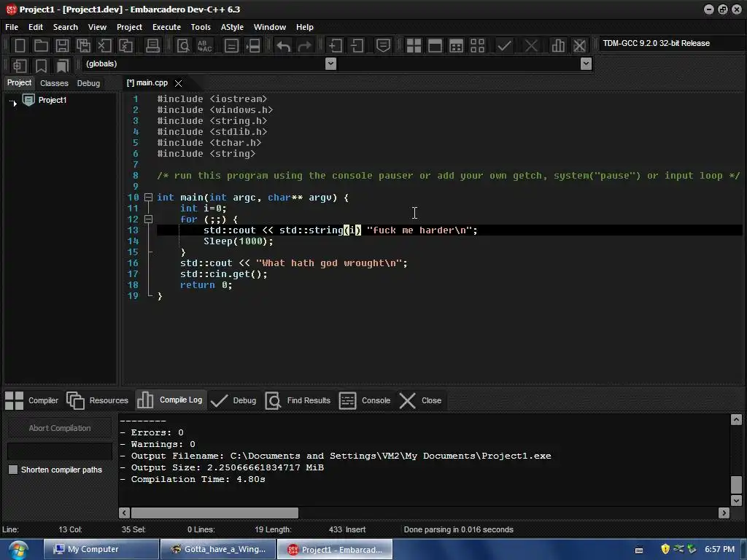Viewport: 747px width, 560px height.
Task: Collapse the for loop fold at line 12
Action: point(149,219)
